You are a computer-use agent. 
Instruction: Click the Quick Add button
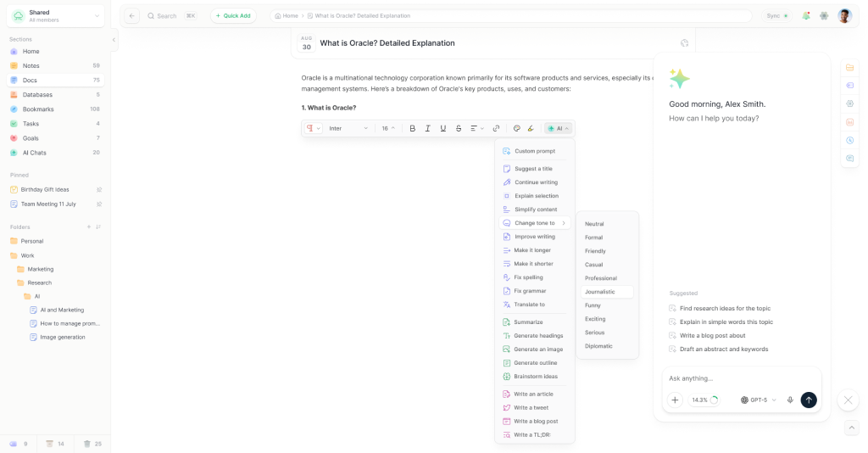[233, 16]
